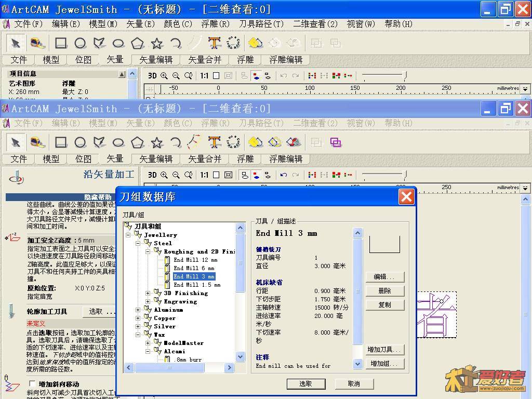Click text-around-curve tool in front window

coord(233,142)
